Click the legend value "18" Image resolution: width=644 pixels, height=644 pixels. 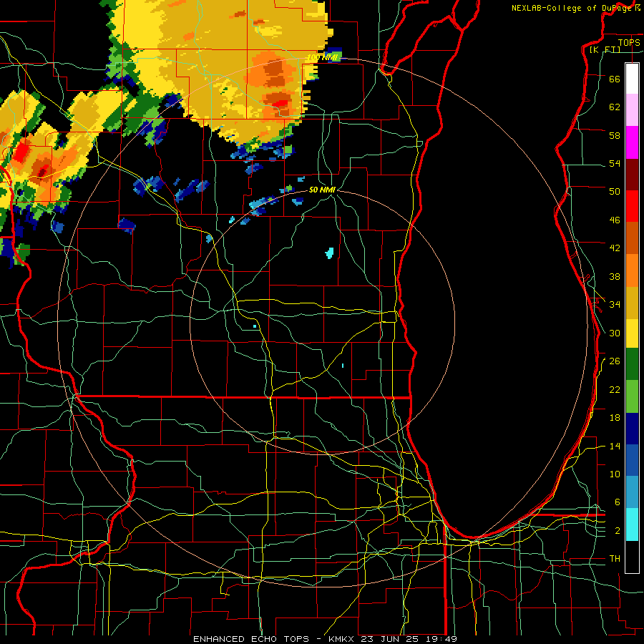tap(615, 418)
